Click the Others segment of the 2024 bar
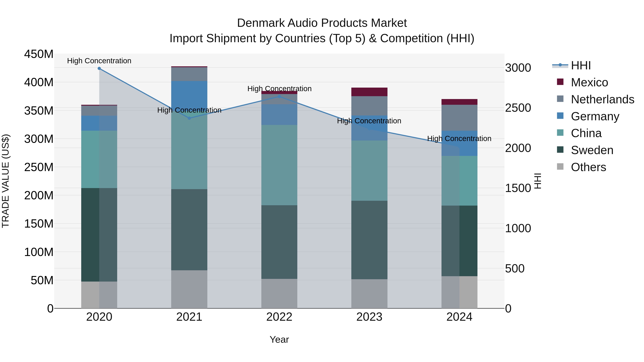Screen dimensions: 644x362 point(459,292)
